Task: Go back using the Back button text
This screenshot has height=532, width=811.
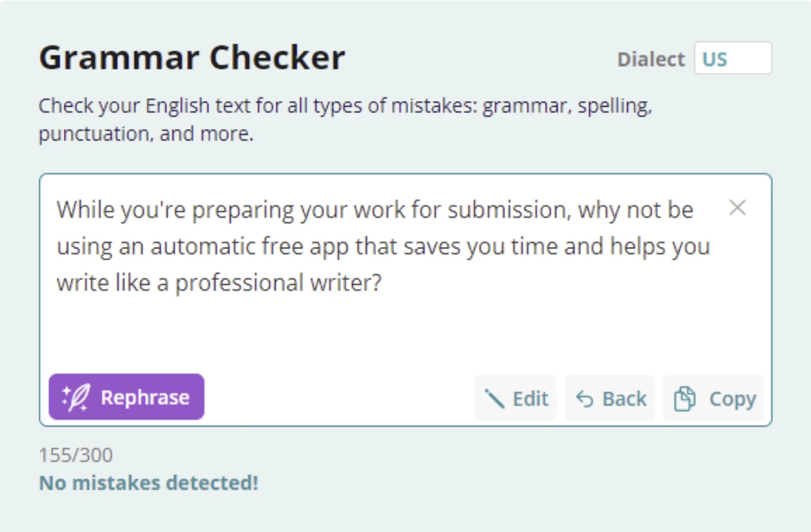Action: 625,399
